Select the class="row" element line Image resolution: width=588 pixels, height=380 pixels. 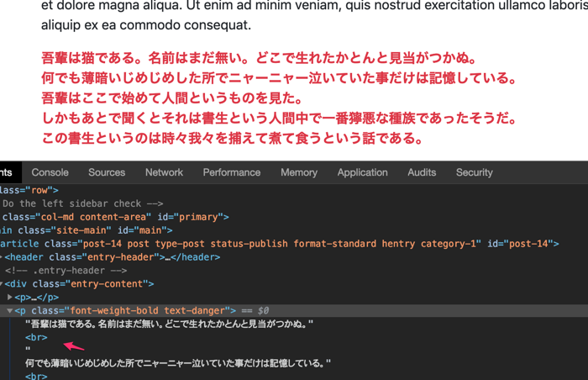coord(294,190)
